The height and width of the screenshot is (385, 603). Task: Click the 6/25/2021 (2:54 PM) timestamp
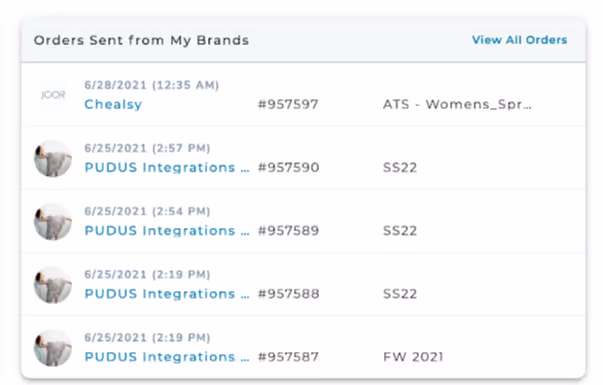(147, 211)
